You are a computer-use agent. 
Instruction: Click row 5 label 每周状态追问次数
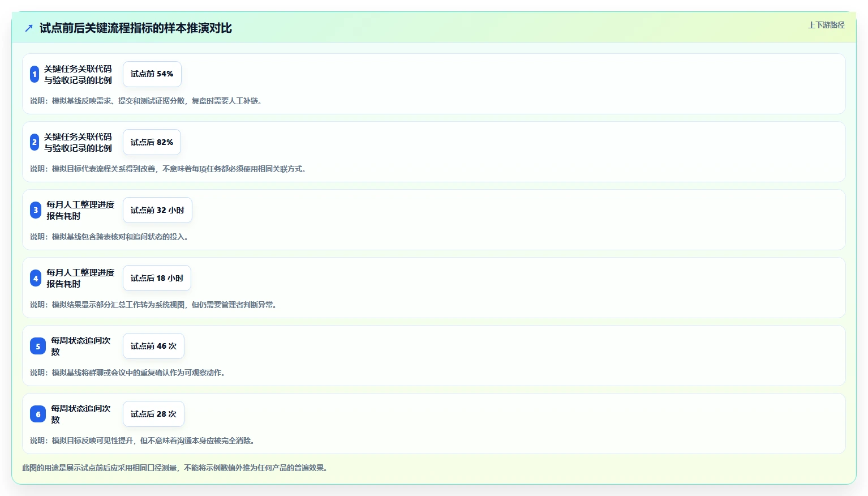point(81,346)
